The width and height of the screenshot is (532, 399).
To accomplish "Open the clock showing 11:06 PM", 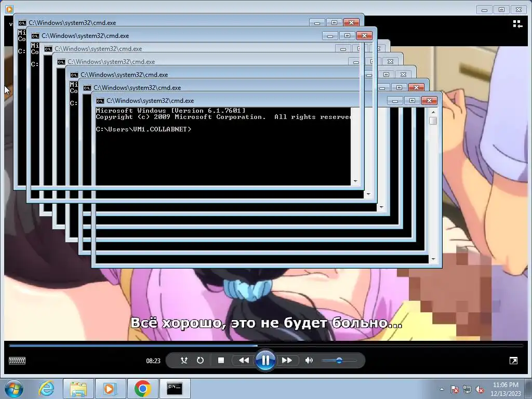I will (x=506, y=389).
